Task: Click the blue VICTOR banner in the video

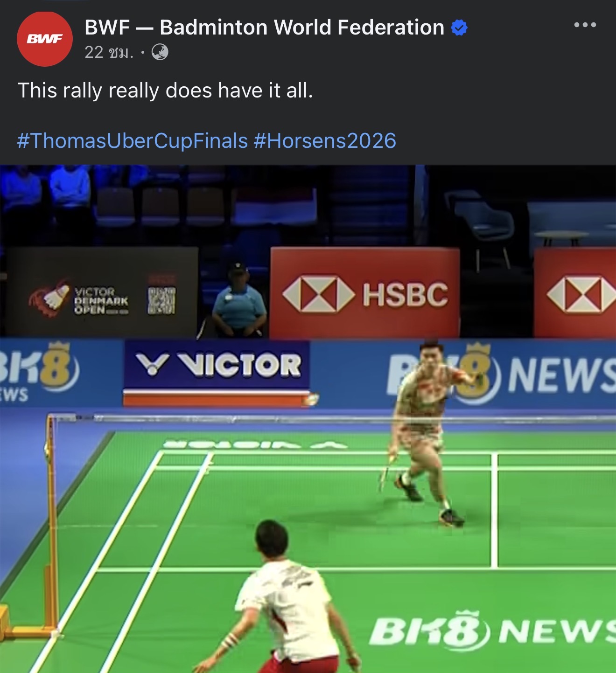Action: pos(217,364)
